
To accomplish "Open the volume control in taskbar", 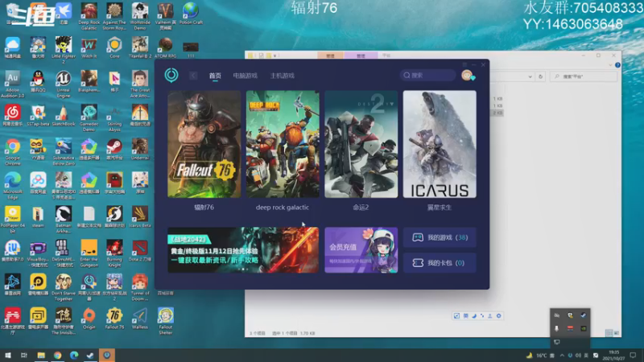I will (578, 356).
